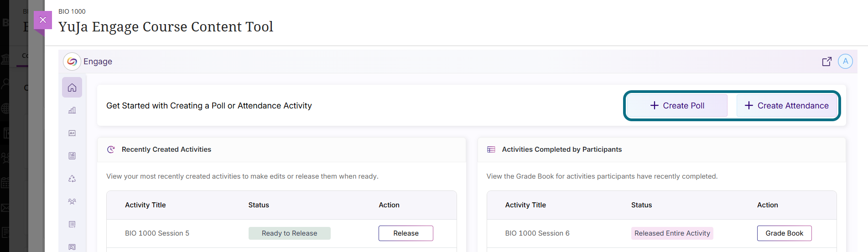
Task: Click the Released Entire Activity status badge
Action: [x=672, y=233]
